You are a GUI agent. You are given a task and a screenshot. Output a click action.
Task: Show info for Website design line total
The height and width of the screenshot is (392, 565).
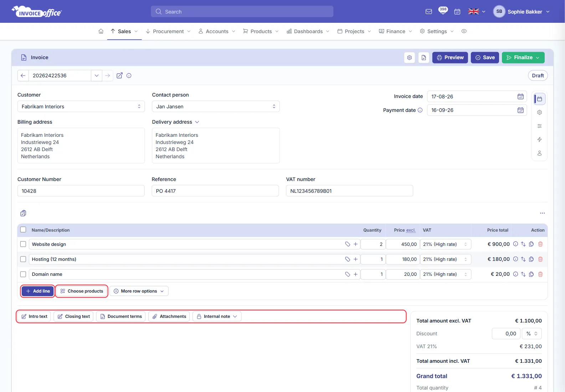[x=515, y=244]
